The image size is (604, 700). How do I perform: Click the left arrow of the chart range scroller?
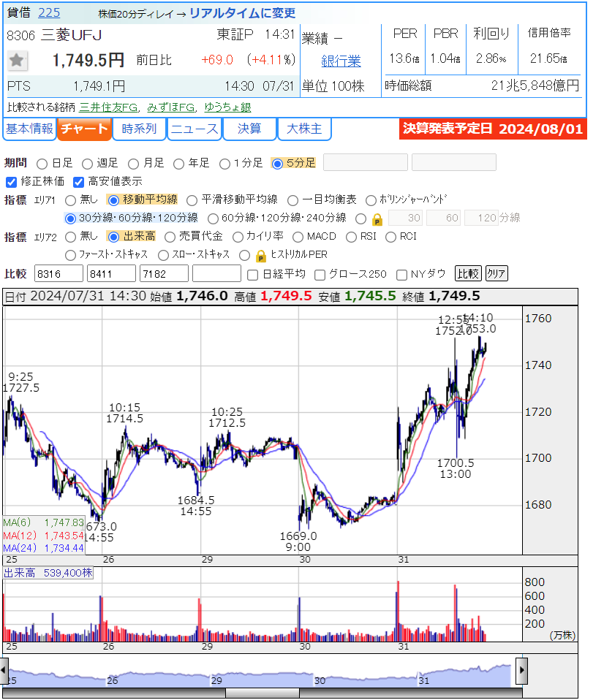4,670
